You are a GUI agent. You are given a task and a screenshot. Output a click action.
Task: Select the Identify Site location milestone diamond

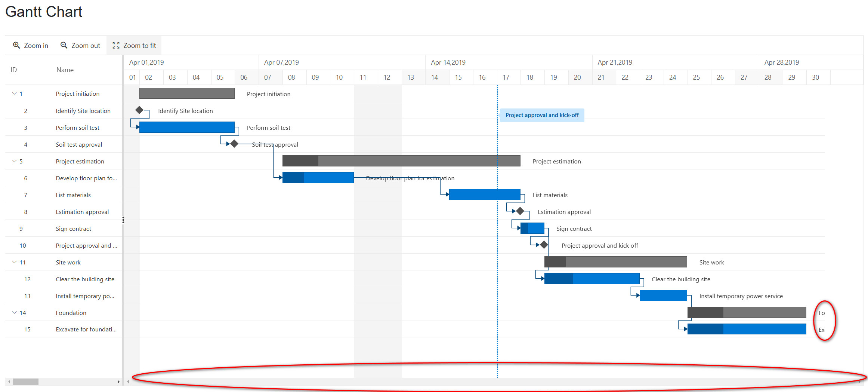pyautogui.click(x=139, y=110)
